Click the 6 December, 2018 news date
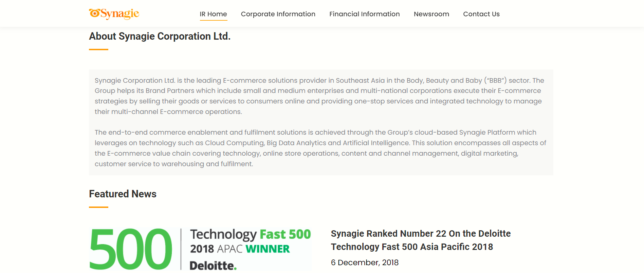 365,262
